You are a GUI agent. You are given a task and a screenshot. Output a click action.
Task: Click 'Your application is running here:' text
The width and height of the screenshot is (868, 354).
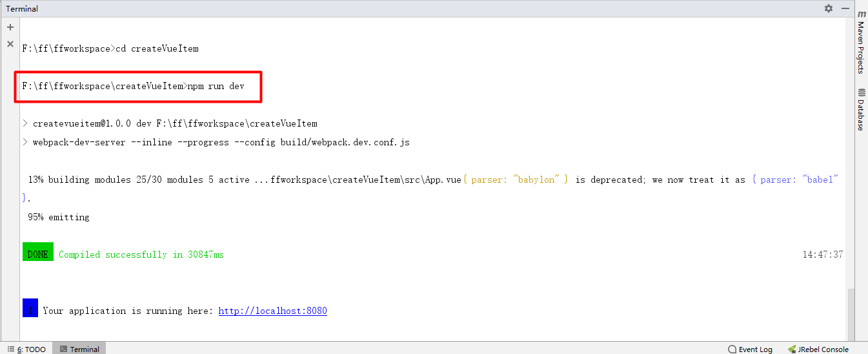click(x=128, y=311)
